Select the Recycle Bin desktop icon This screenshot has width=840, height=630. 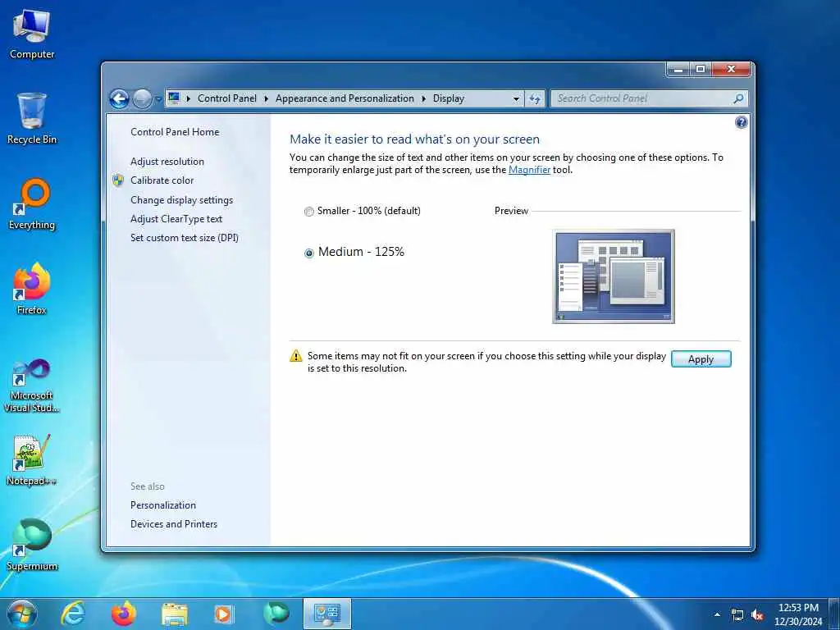[32, 119]
